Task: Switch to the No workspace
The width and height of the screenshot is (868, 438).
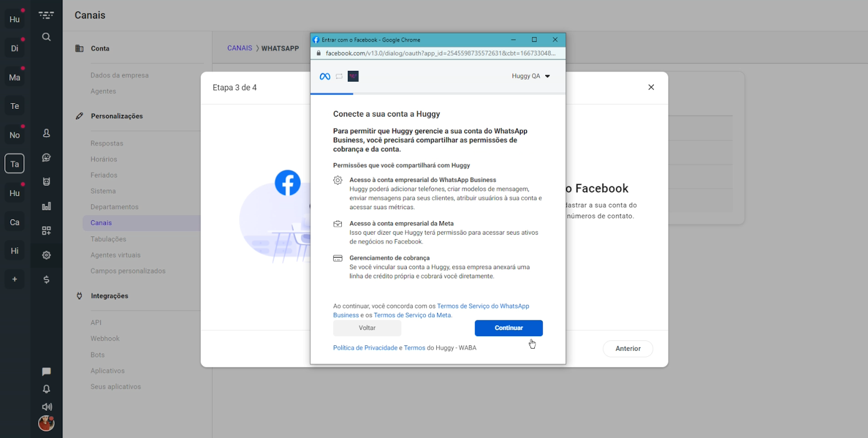Action: tap(15, 136)
